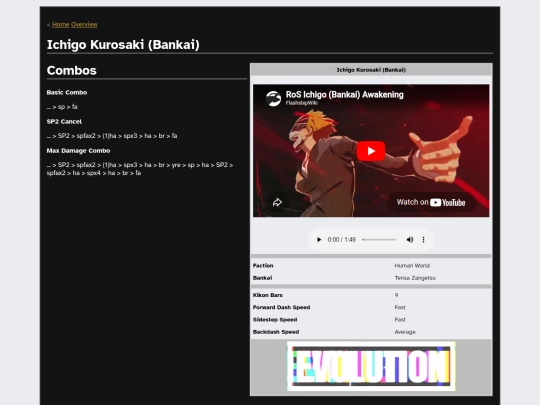Click the audio time display 0:00 / 1:46
This screenshot has height=405, width=540.
[341, 239]
